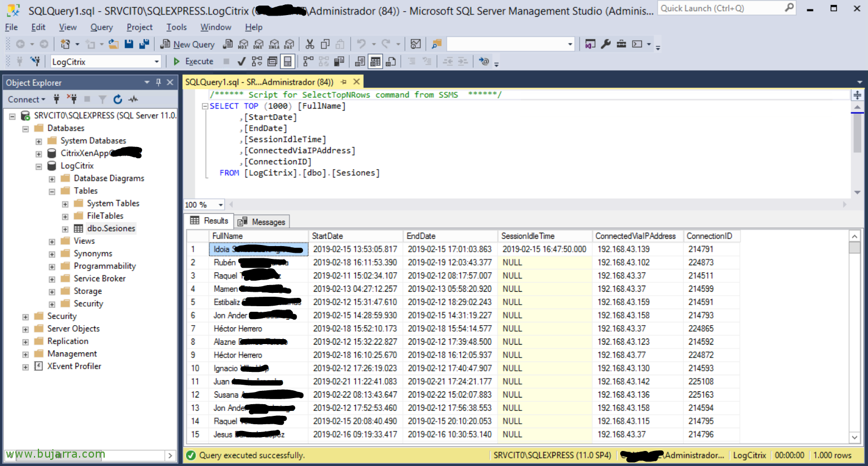868x466 pixels.
Task: Click the Open File folder icon
Action: (114, 44)
